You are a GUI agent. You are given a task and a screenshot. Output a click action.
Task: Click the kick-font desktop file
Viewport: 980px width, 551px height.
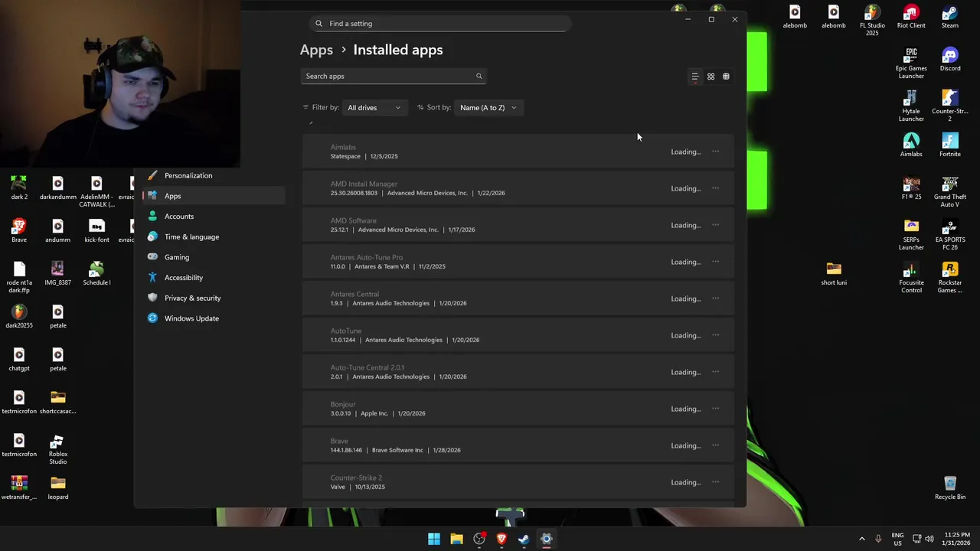coord(96,231)
